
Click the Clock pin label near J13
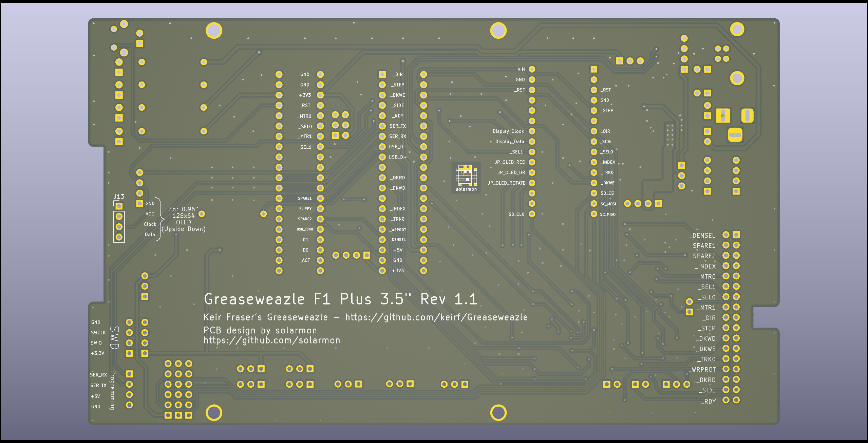pos(150,224)
